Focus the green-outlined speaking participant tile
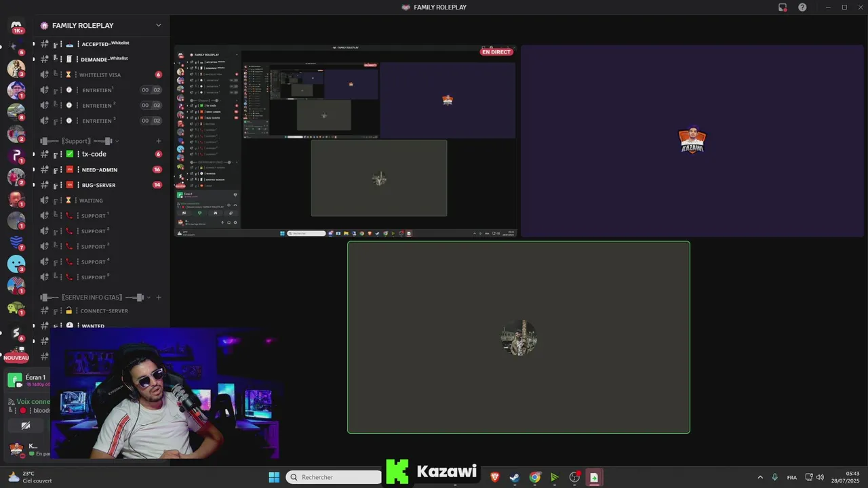 tap(519, 337)
